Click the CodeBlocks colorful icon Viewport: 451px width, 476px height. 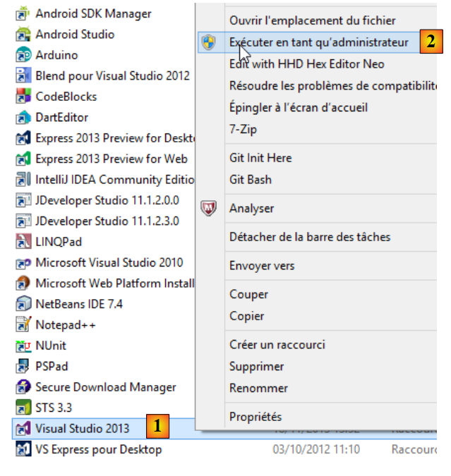(x=23, y=97)
